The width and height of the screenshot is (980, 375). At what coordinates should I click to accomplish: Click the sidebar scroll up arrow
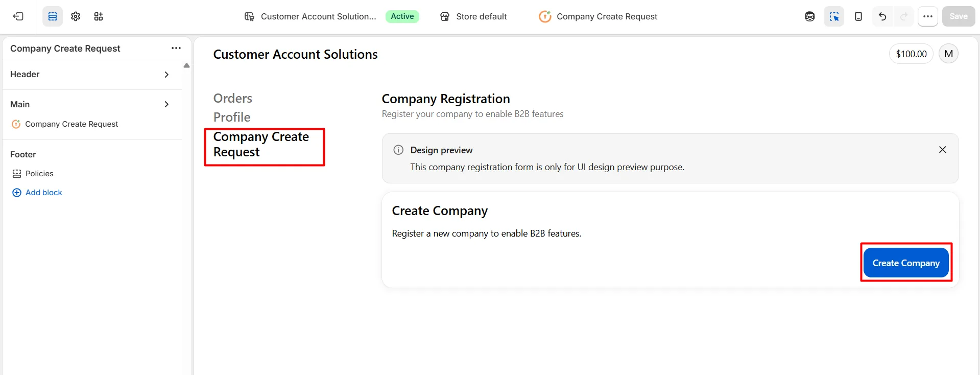186,65
